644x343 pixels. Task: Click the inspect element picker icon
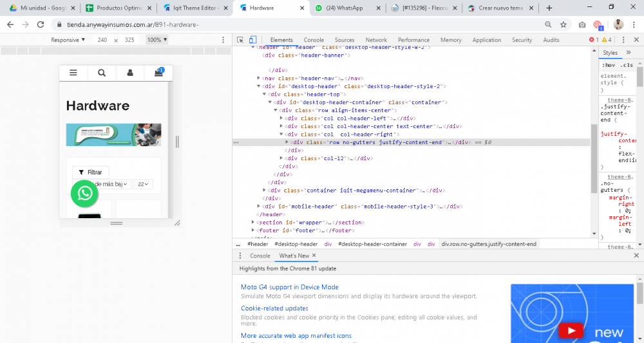coord(240,40)
